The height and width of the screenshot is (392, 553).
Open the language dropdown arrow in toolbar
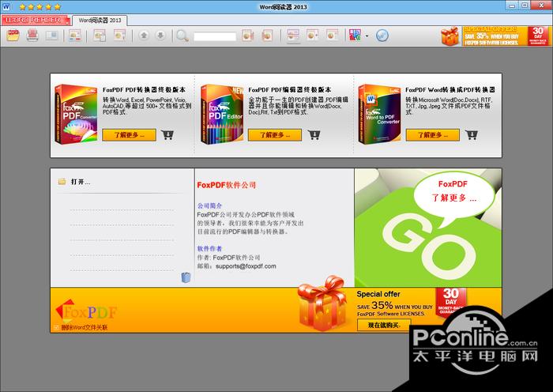367,36
